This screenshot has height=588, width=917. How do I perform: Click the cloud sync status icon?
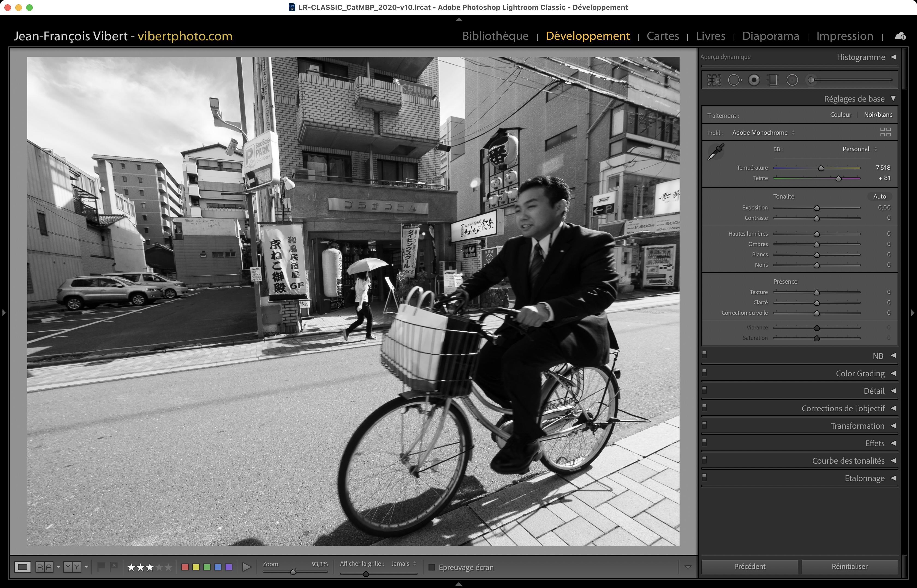[x=900, y=36]
